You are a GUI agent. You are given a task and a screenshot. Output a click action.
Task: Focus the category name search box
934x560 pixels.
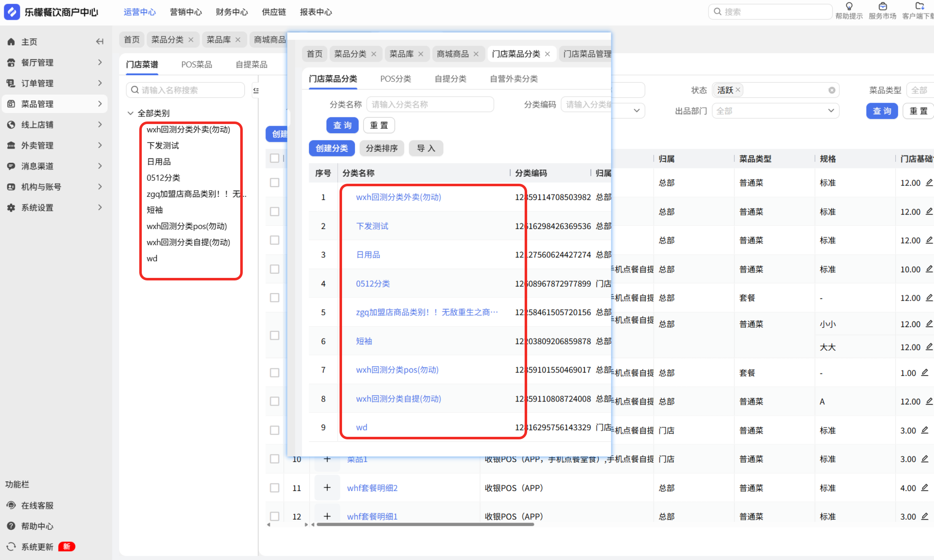(186, 90)
